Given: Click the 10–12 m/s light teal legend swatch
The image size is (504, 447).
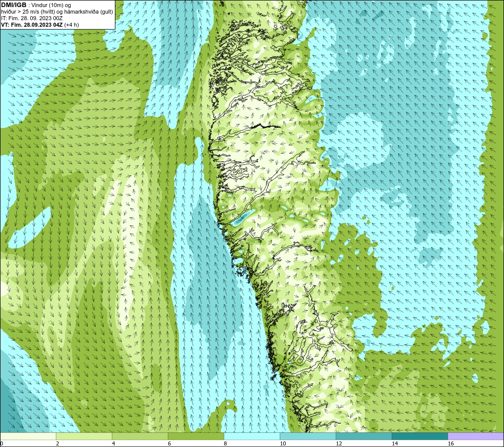Looking at the screenshot, I should (307, 436).
